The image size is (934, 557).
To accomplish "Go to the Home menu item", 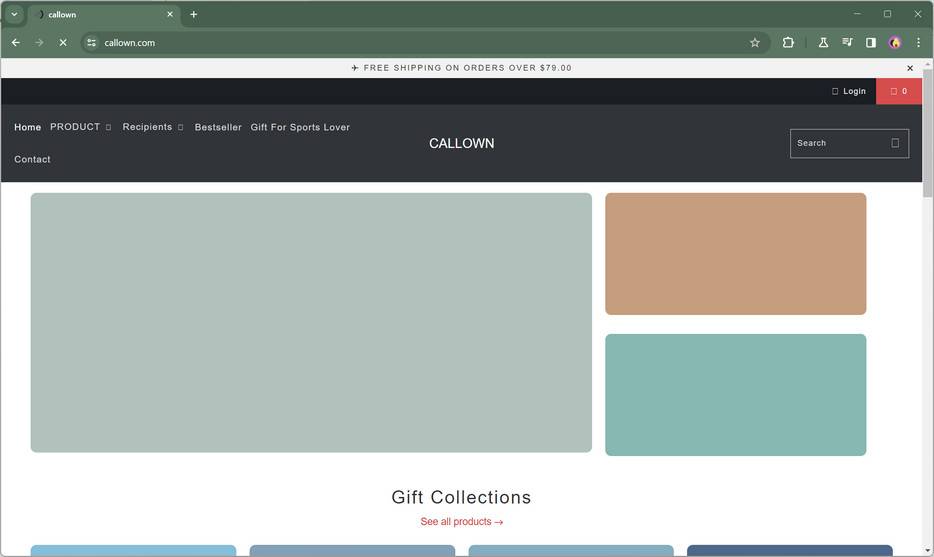I will [x=27, y=127].
